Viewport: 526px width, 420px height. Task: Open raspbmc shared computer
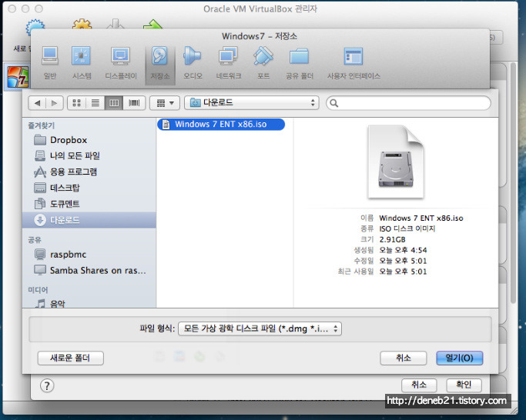pyautogui.click(x=89, y=255)
